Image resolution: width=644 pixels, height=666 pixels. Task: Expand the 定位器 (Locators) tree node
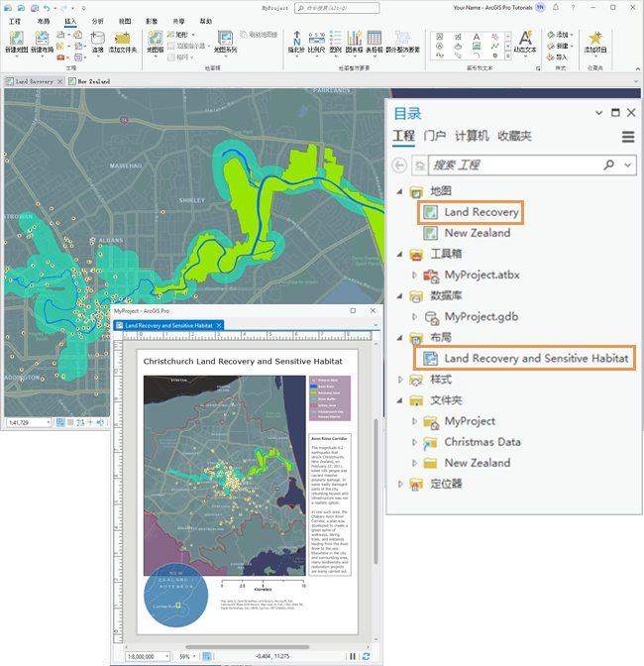pyautogui.click(x=400, y=484)
